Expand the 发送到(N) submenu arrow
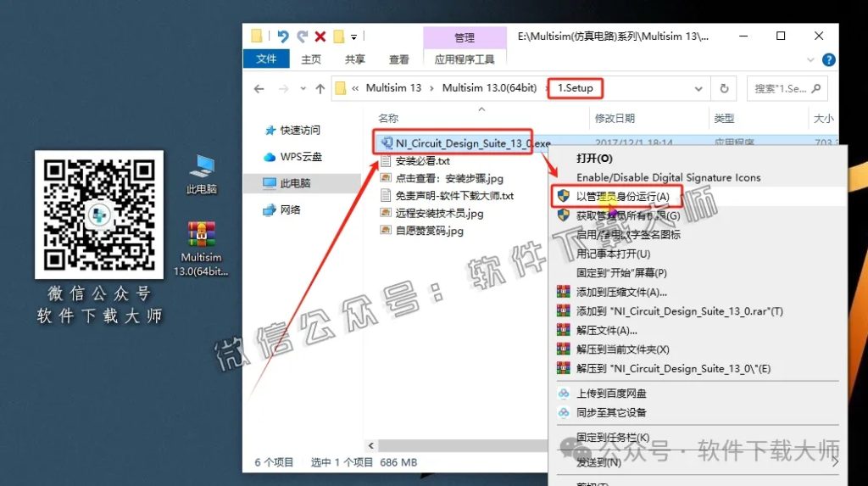Image resolution: width=868 pixels, height=486 pixels. pyautogui.click(x=835, y=461)
